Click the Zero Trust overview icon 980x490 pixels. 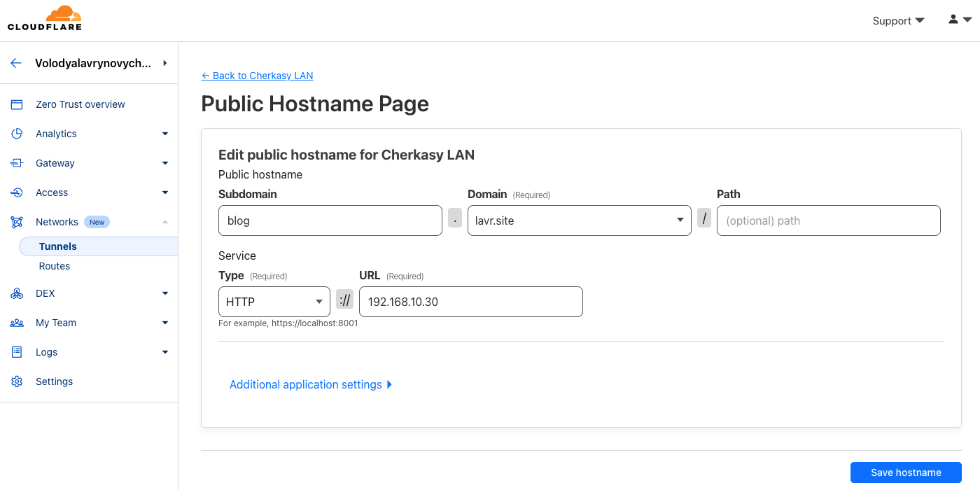pyautogui.click(x=17, y=104)
